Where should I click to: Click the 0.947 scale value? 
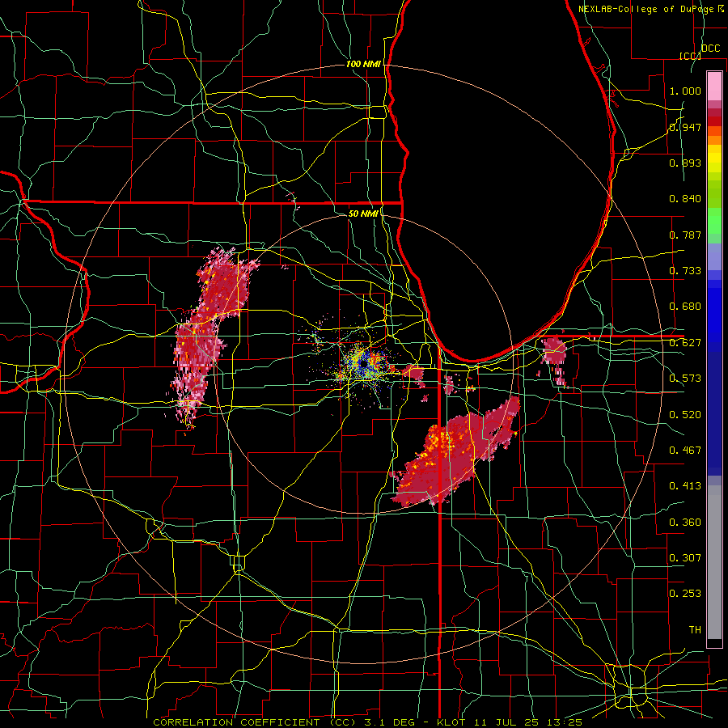685,127
